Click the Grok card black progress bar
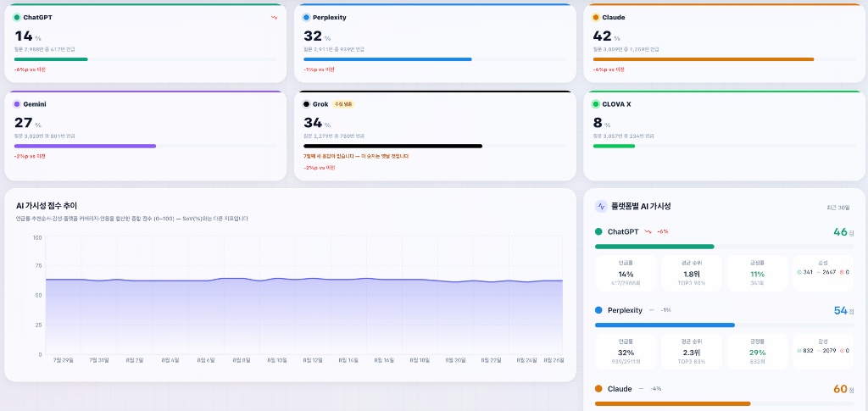Viewport: 868px width, 411px height. (393, 146)
